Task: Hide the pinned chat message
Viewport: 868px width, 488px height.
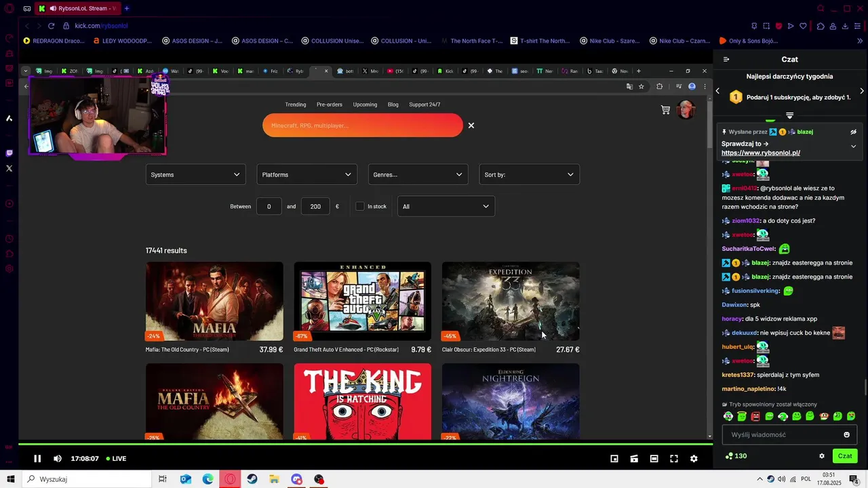Action: tap(853, 132)
